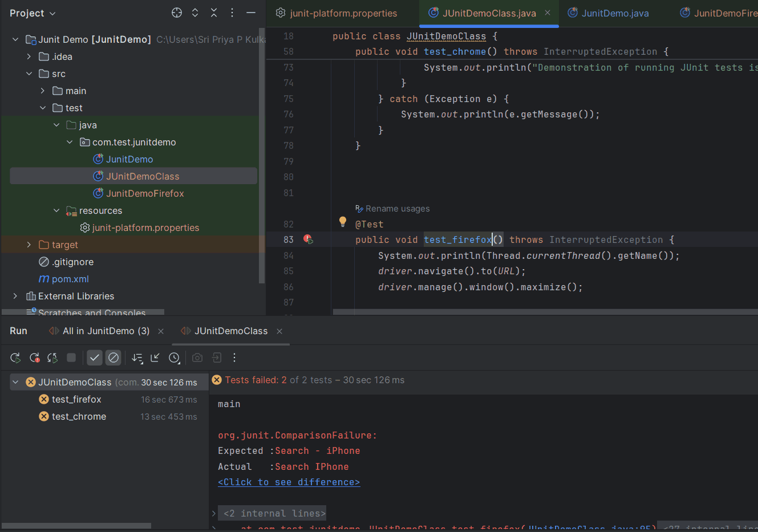Select JunitDemo class in project tree
Viewport: 758px width, 532px height.
[129, 159]
